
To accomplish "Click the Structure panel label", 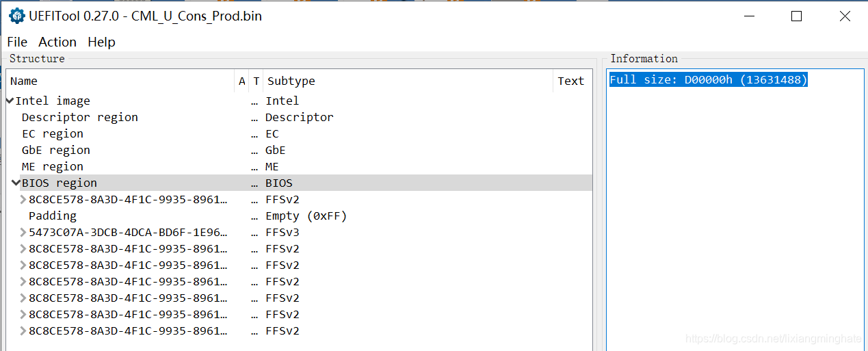I will (37, 59).
